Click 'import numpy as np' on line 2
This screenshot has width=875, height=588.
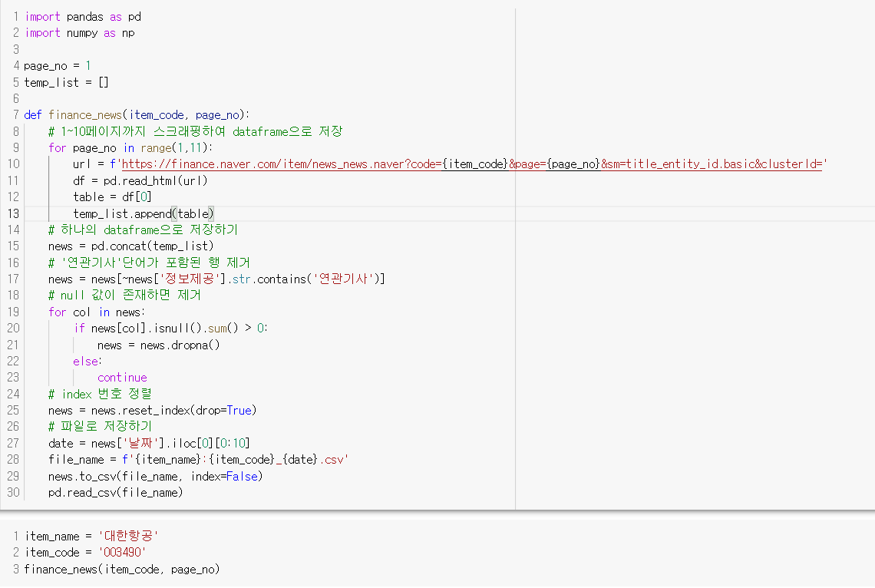(80, 33)
